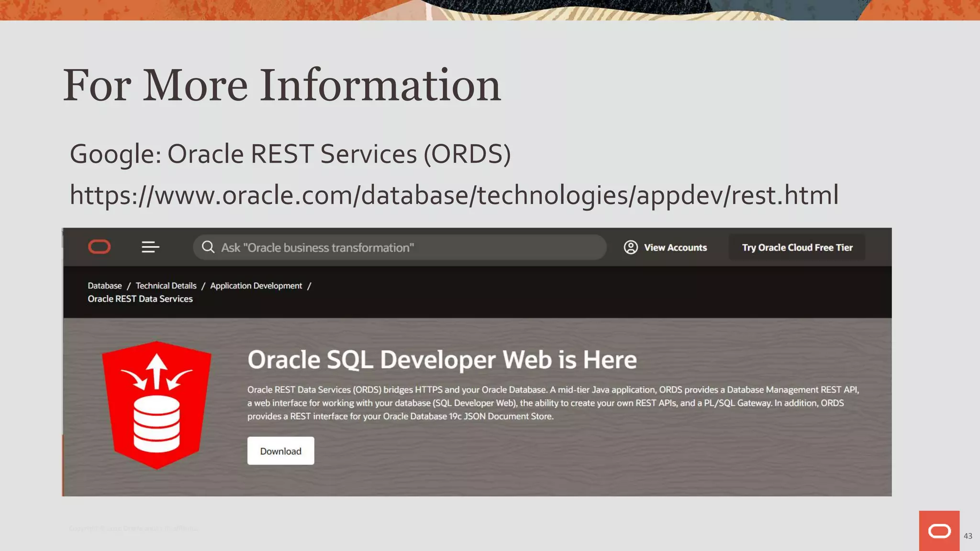Open the Application Development breadcrumb link

256,286
